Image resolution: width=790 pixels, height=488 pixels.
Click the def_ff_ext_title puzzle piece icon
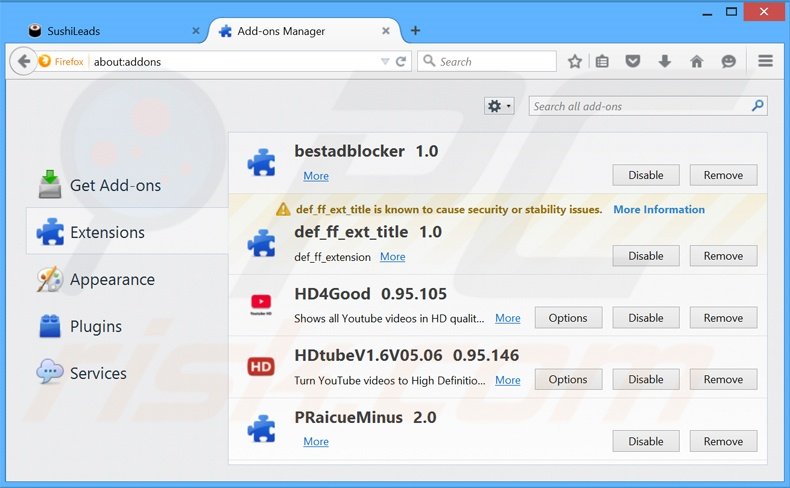(x=261, y=243)
